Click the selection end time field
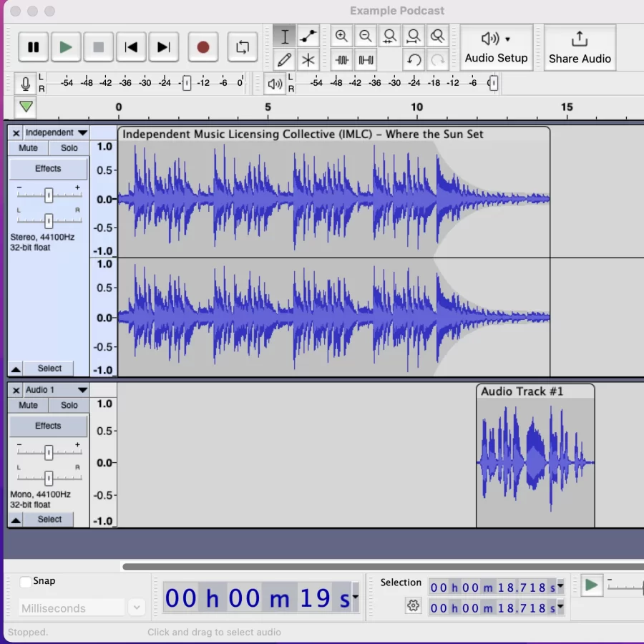The width and height of the screenshot is (644, 644). click(x=492, y=608)
